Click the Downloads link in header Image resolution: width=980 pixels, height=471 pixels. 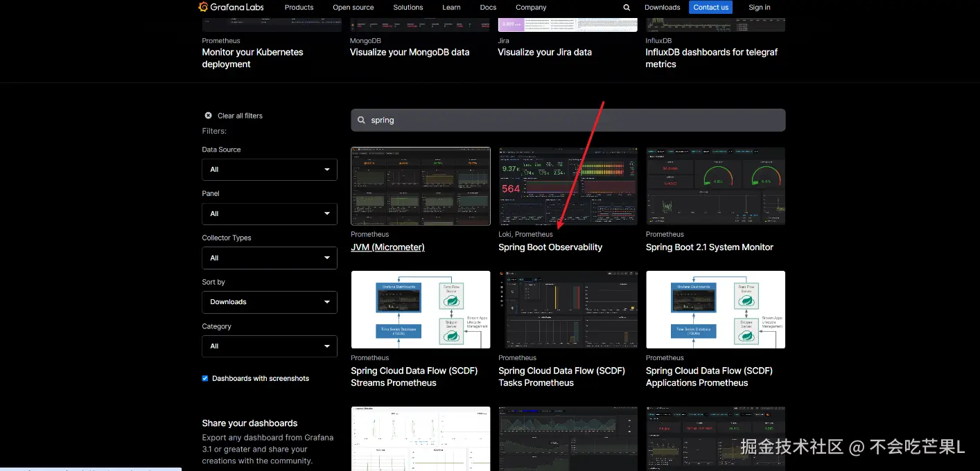[x=662, y=8]
